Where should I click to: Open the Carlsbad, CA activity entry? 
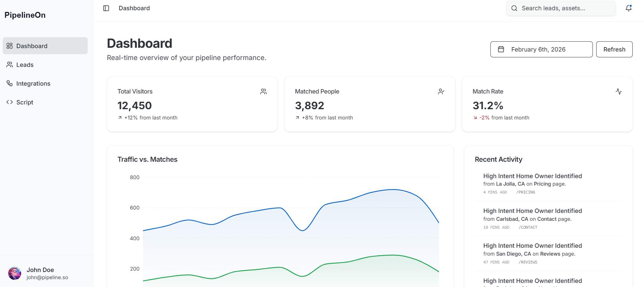click(532, 218)
